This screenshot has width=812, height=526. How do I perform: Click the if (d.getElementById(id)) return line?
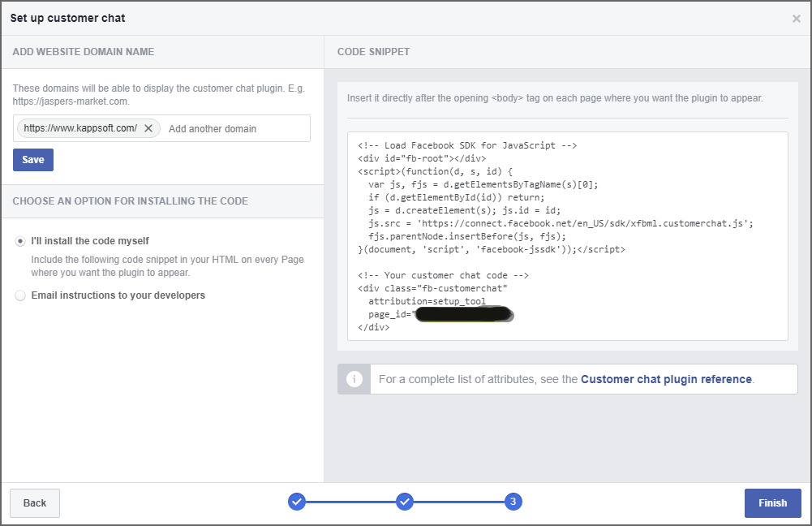(x=456, y=197)
